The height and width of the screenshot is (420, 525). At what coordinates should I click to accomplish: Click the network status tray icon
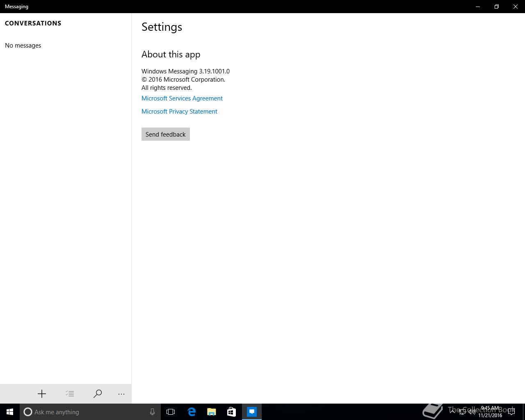pos(462,412)
